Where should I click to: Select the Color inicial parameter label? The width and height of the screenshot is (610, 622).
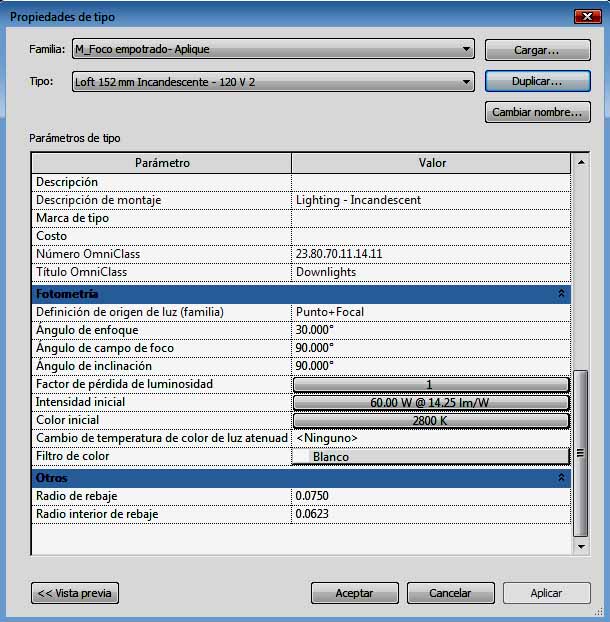(x=67, y=420)
